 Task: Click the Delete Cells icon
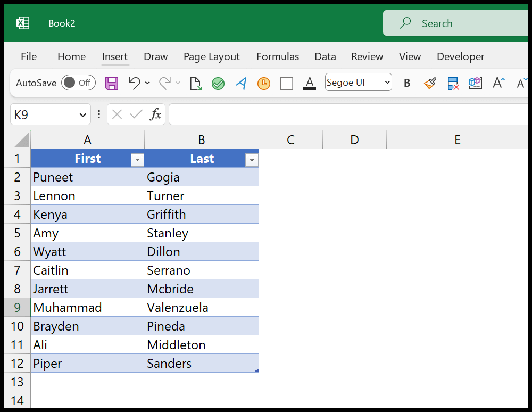[453, 83]
